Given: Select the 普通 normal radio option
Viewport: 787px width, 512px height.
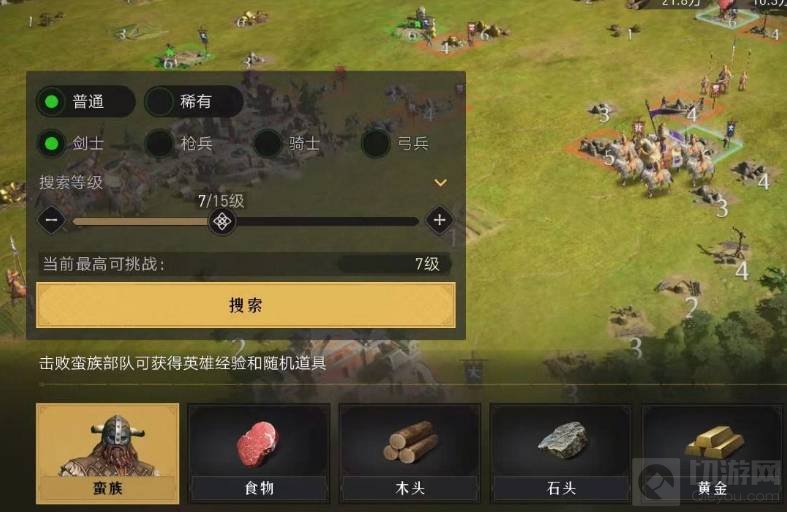Looking at the screenshot, I should point(85,102).
